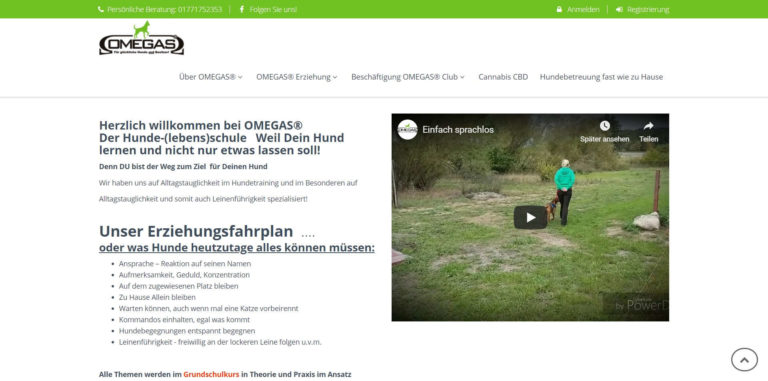Click list item Ansprache – Reaktion auf seinen Namen
The height and width of the screenshot is (381, 768).
(x=185, y=263)
